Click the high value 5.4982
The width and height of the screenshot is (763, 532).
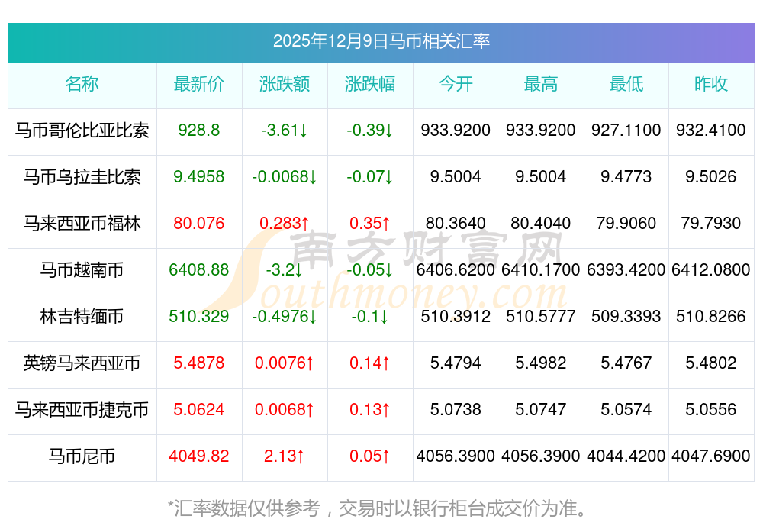(541, 363)
